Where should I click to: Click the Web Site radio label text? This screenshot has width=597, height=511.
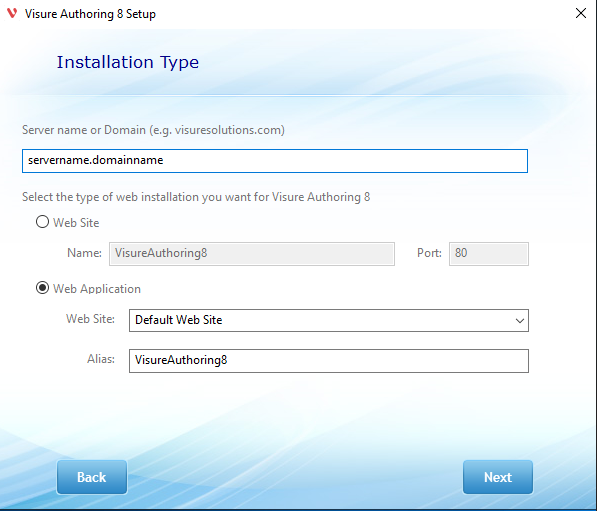click(x=76, y=223)
